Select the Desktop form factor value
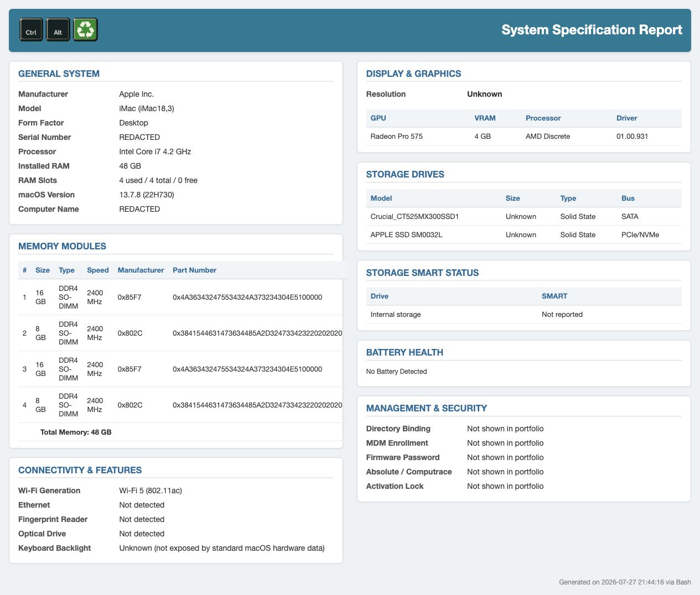 click(x=133, y=123)
